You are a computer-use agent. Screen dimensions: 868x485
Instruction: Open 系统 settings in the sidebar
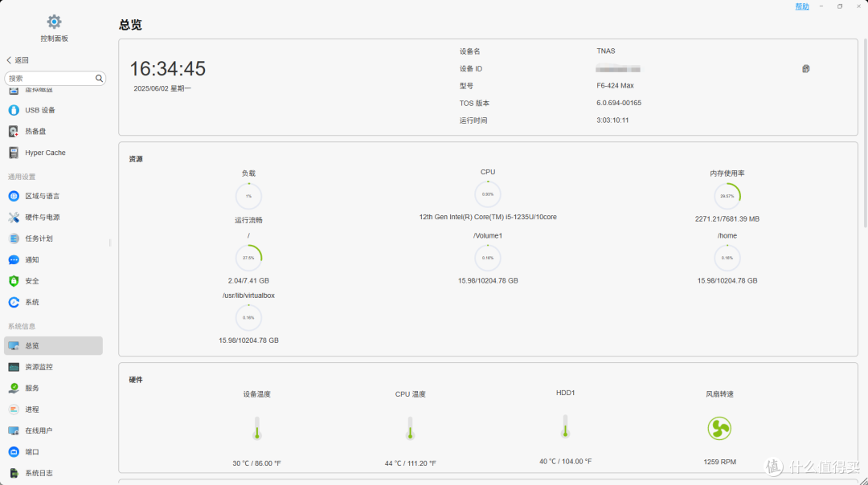53,303
